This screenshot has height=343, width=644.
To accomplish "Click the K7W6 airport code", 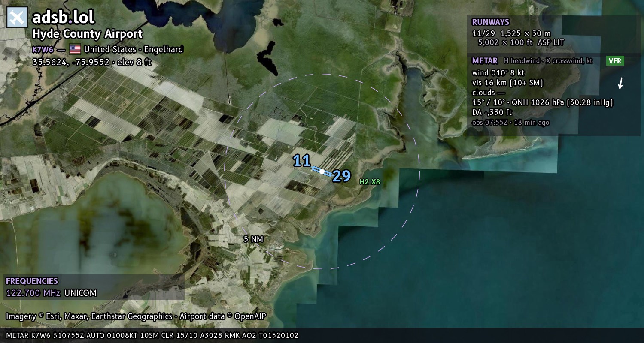I will click(43, 49).
